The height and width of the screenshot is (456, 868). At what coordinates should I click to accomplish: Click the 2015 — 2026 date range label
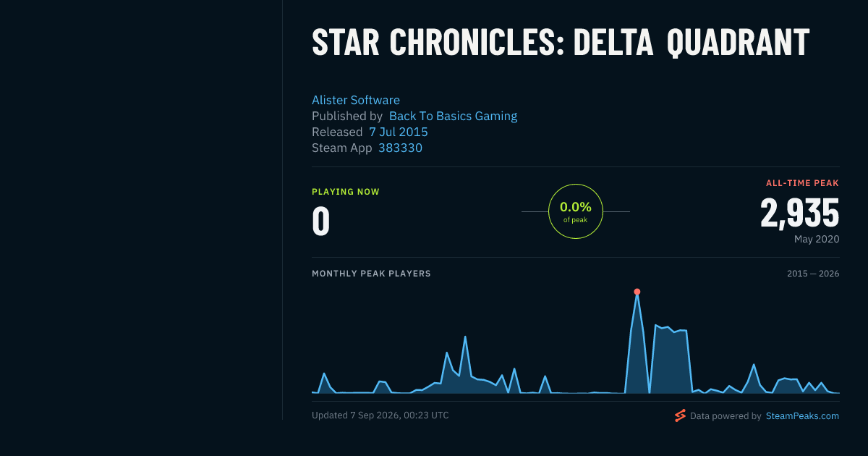coord(813,274)
